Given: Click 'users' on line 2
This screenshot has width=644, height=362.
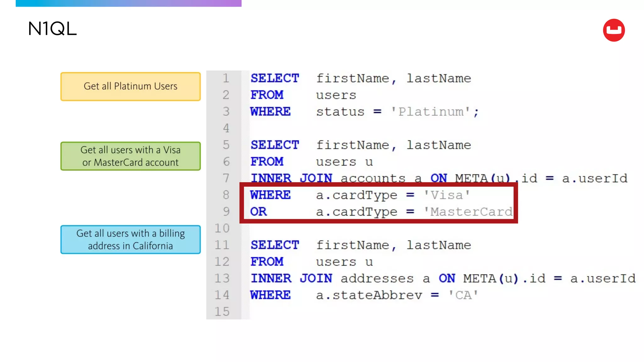Looking at the screenshot, I should point(336,95).
